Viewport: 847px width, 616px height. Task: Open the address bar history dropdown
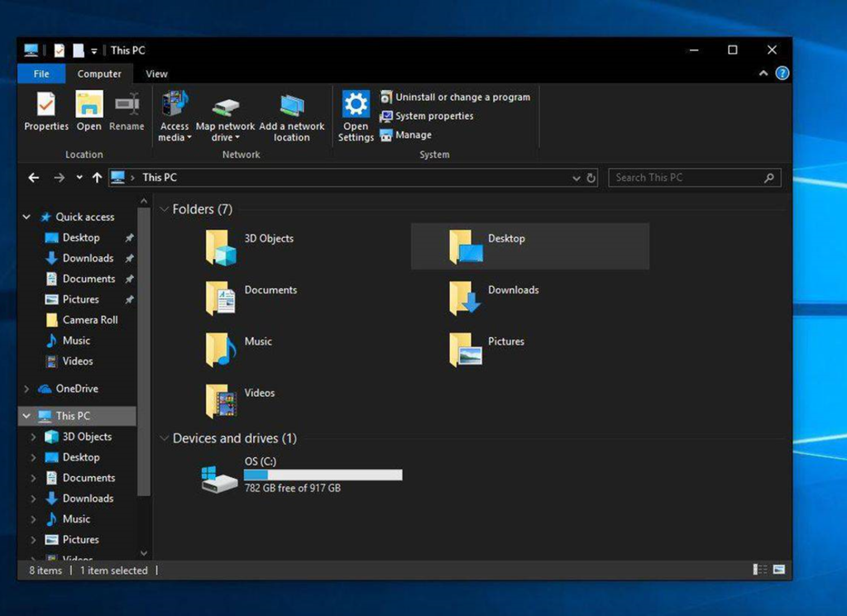point(577,178)
